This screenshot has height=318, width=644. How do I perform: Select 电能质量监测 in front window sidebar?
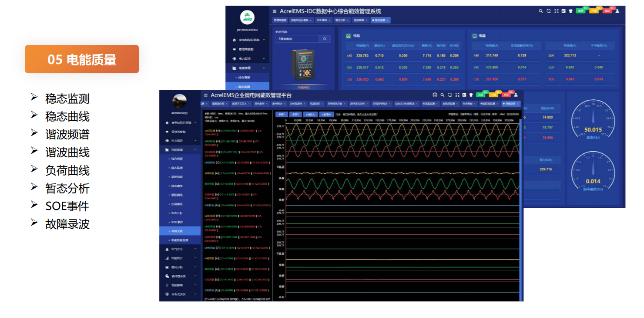pos(180,240)
